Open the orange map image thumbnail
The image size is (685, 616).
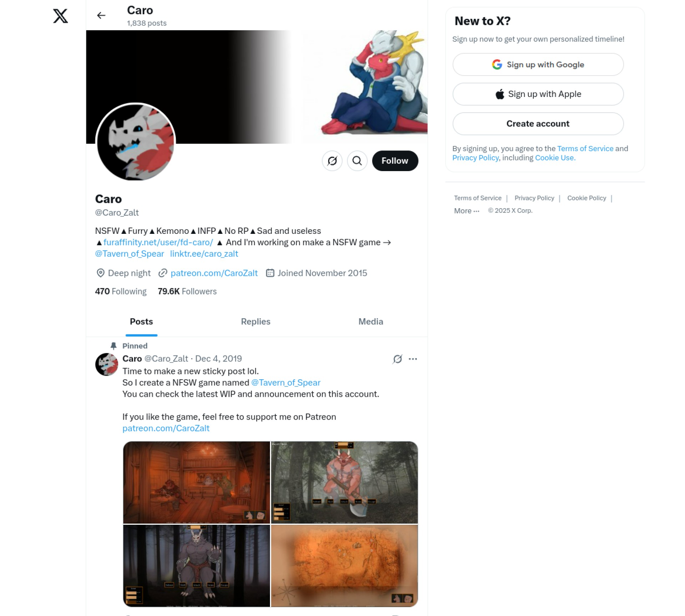click(x=344, y=566)
